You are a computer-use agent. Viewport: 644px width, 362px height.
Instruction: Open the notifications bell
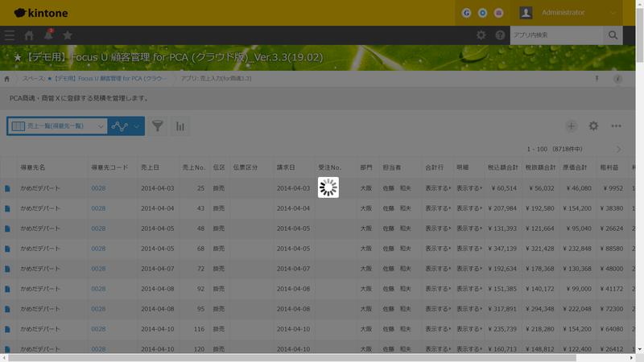pos(48,35)
